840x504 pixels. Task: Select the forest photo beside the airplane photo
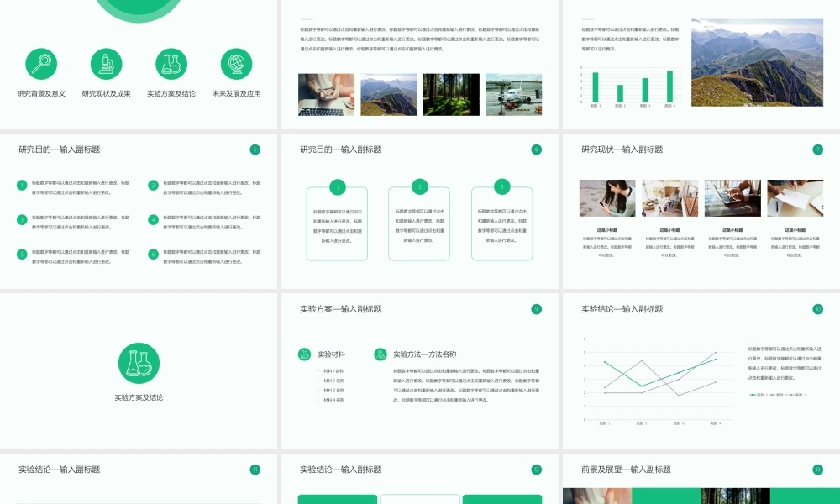451,95
